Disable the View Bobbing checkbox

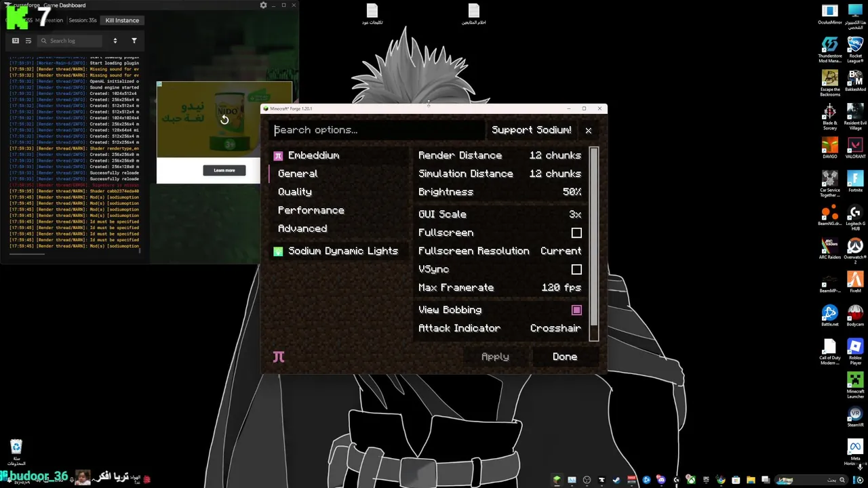pos(576,310)
